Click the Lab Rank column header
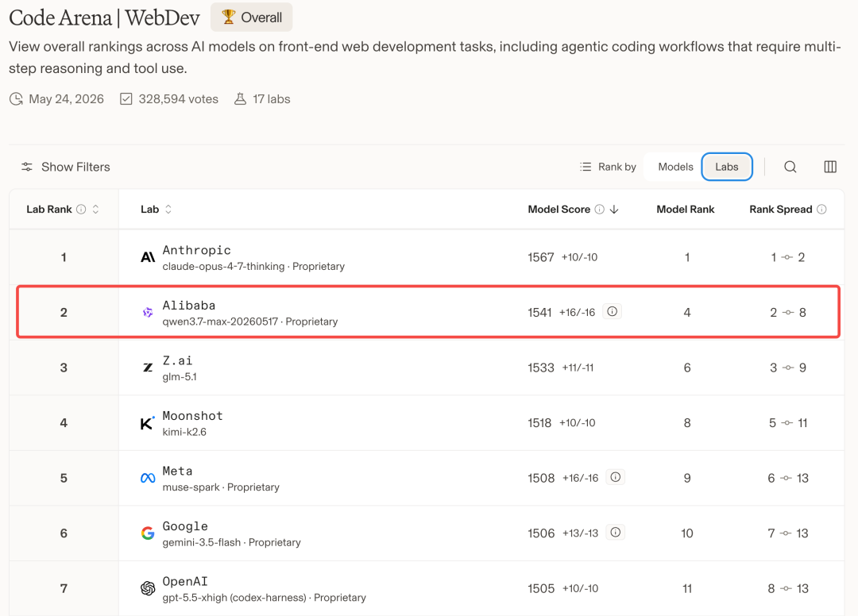Screen dimensions: 858x616 pos(49,210)
